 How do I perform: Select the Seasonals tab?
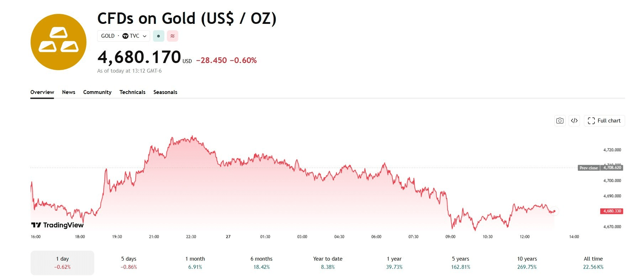pyautogui.click(x=165, y=92)
